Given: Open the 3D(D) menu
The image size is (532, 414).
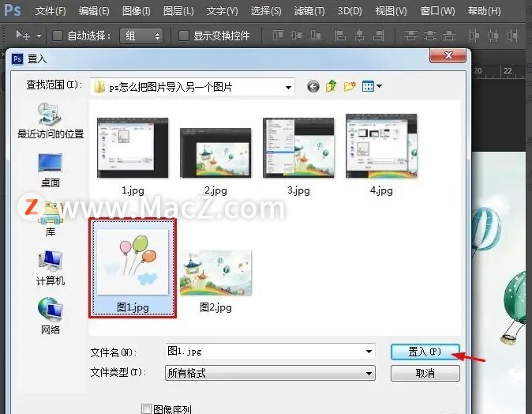Looking at the screenshot, I should tap(350, 11).
